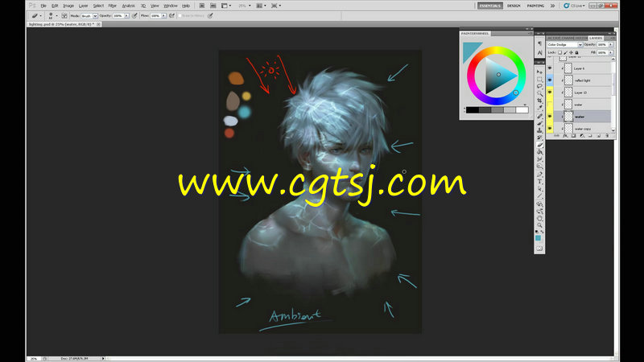Select the History Brush tool
This screenshot has height=362, width=644.
[x=539, y=137]
